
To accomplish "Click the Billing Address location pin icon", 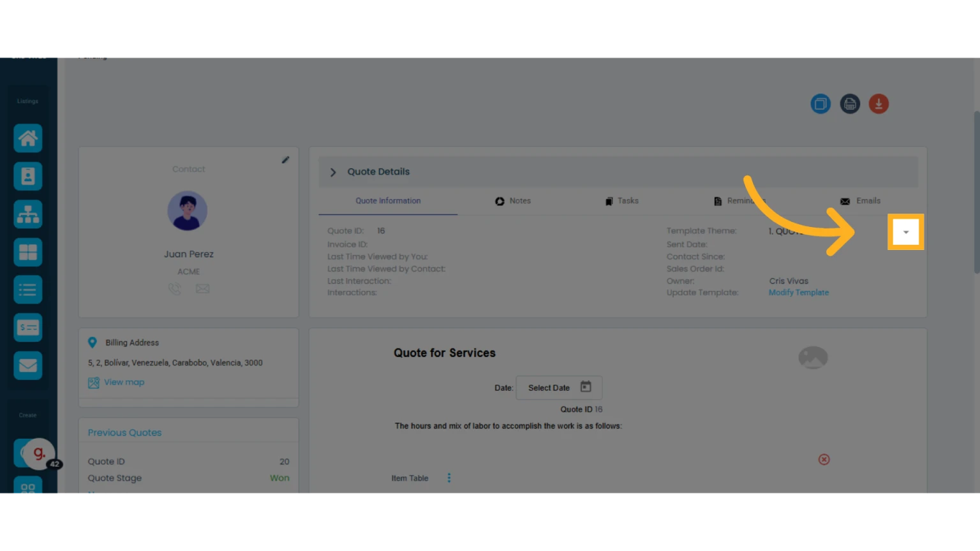I will pos(93,342).
